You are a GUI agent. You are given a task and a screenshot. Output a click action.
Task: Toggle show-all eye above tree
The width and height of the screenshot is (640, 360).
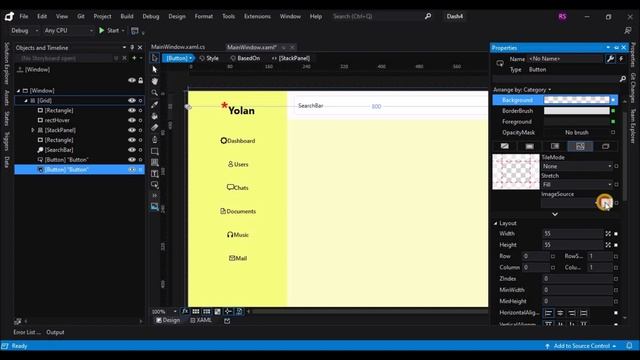click(x=131, y=80)
